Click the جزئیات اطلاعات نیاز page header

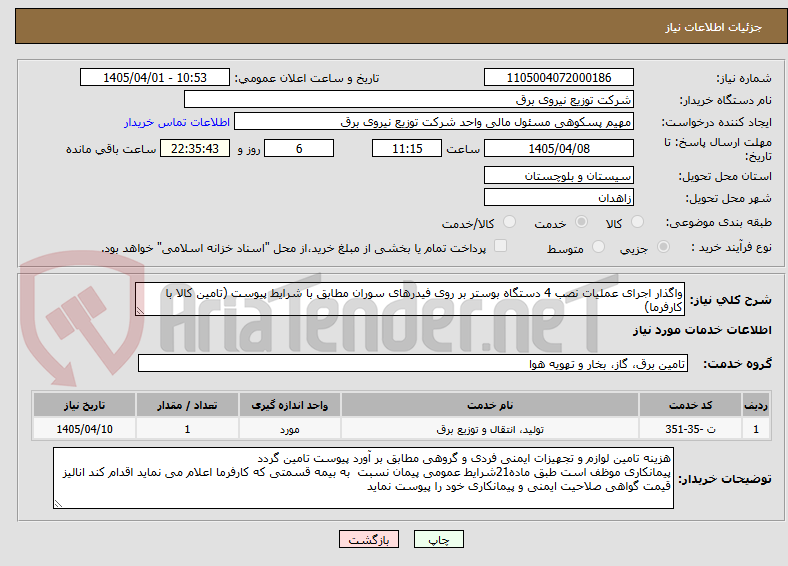click(714, 27)
